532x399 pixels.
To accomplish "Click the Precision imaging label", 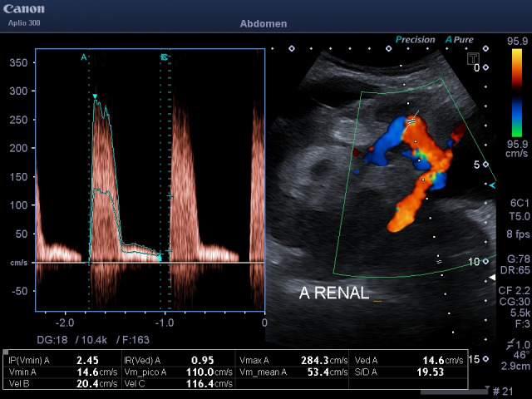I will pos(415,39).
